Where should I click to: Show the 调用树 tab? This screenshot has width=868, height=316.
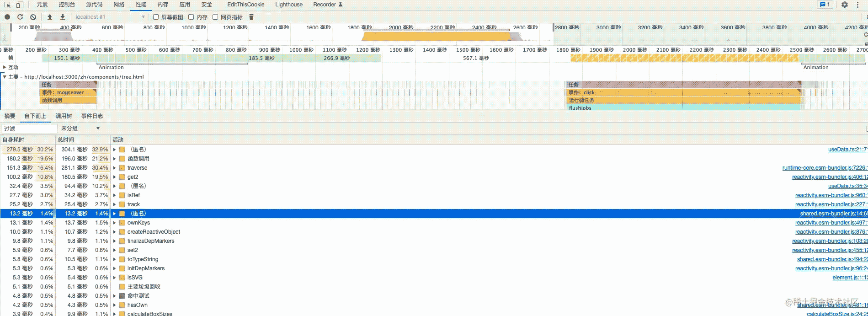point(64,116)
